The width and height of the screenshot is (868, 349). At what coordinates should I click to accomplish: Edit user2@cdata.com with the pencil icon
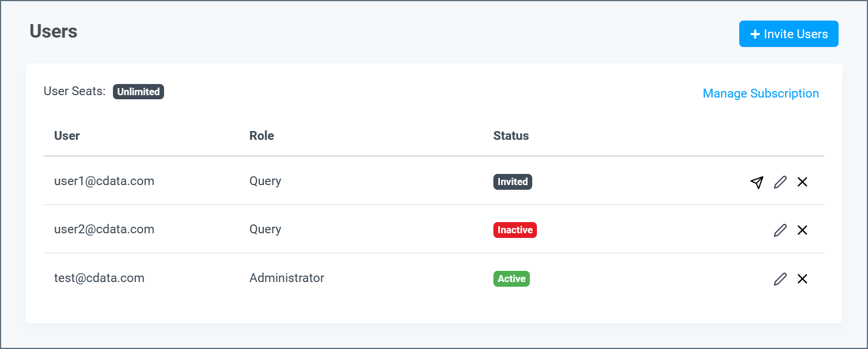pyautogui.click(x=780, y=230)
